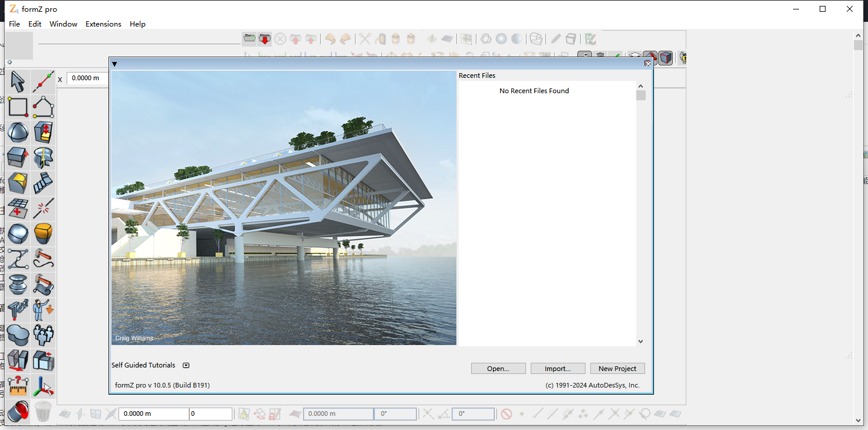Open the Self Guided Tutorials dropdown
Image resolution: width=868 pixels, height=430 pixels.
(186, 365)
